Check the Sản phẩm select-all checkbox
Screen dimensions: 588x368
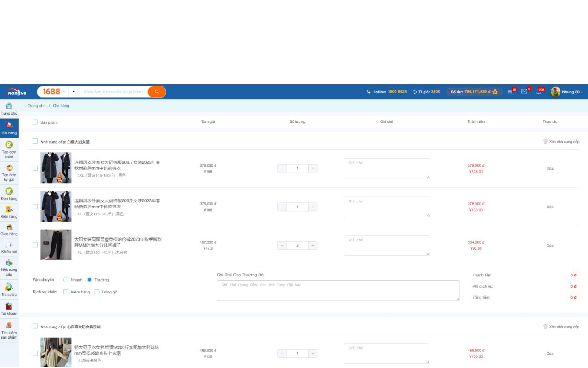(35, 122)
